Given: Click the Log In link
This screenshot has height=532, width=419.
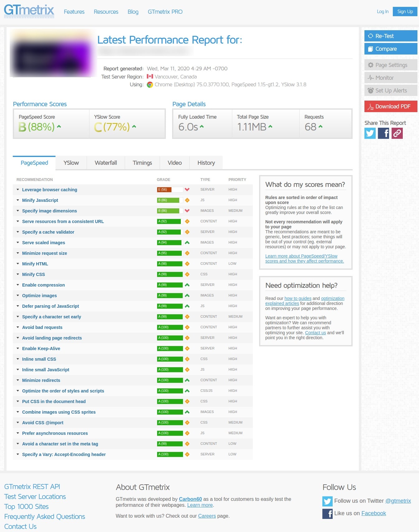Looking at the screenshot, I should coord(383,12).
